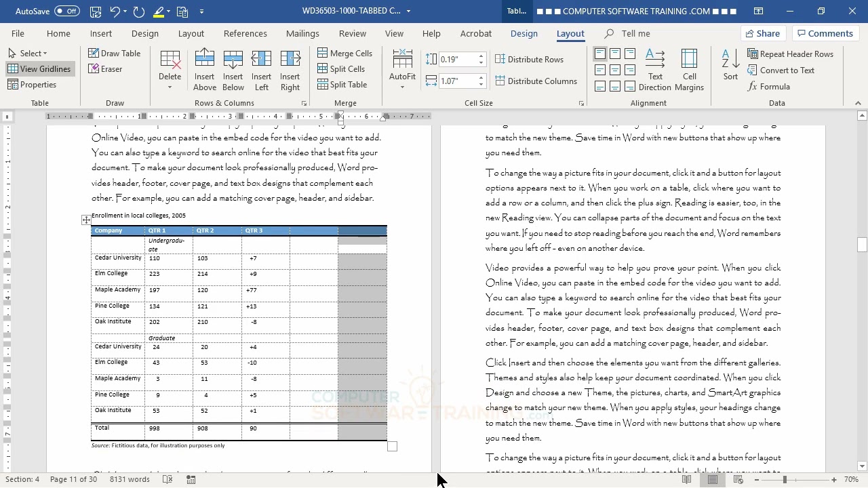Screen dimensions: 868x488
Task: Open Cell Margins
Action: (x=689, y=70)
